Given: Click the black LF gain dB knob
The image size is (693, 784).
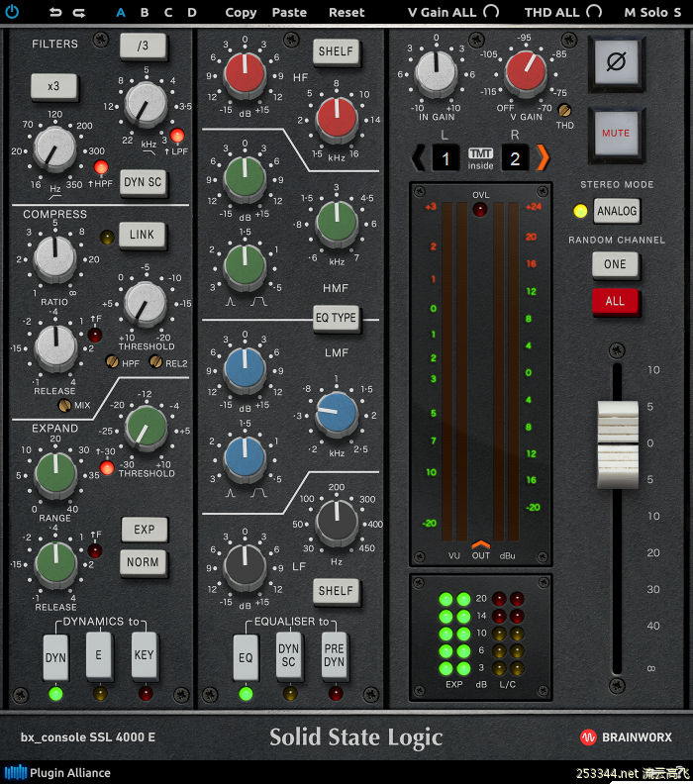Looking at the screenshot, I should pyautogui.click(x=245, y=566).
